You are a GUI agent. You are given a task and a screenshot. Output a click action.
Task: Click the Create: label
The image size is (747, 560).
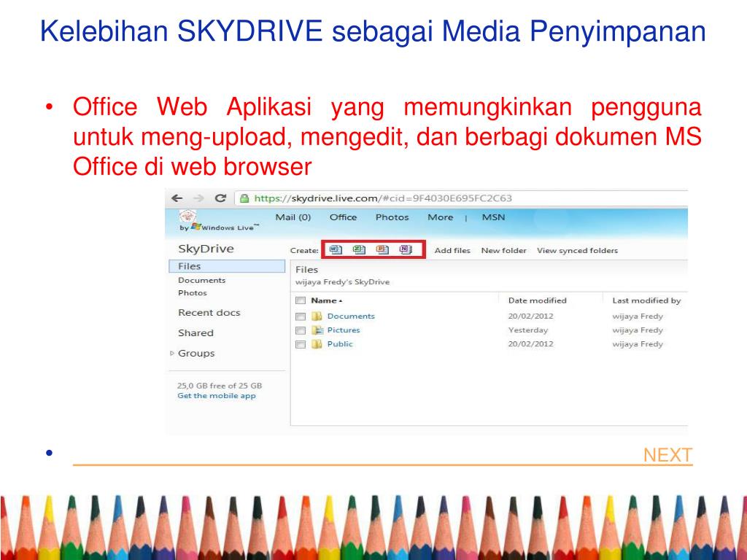pos(304,251)
